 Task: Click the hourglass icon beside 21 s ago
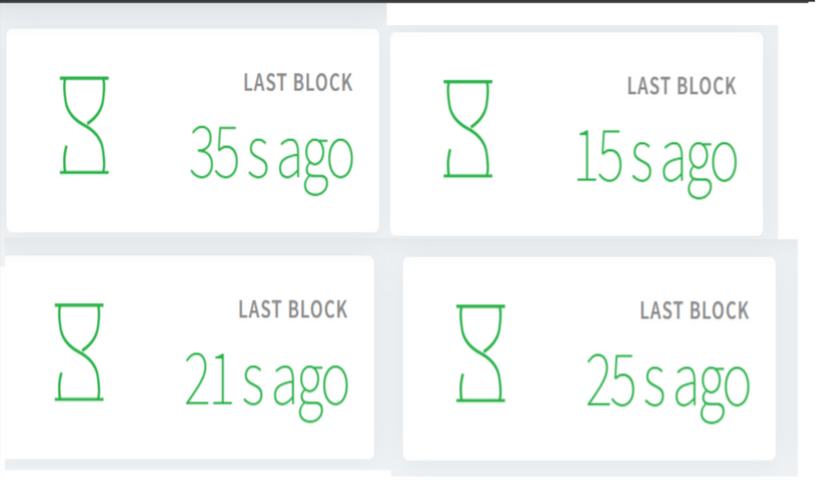click(x=79, y=352)
